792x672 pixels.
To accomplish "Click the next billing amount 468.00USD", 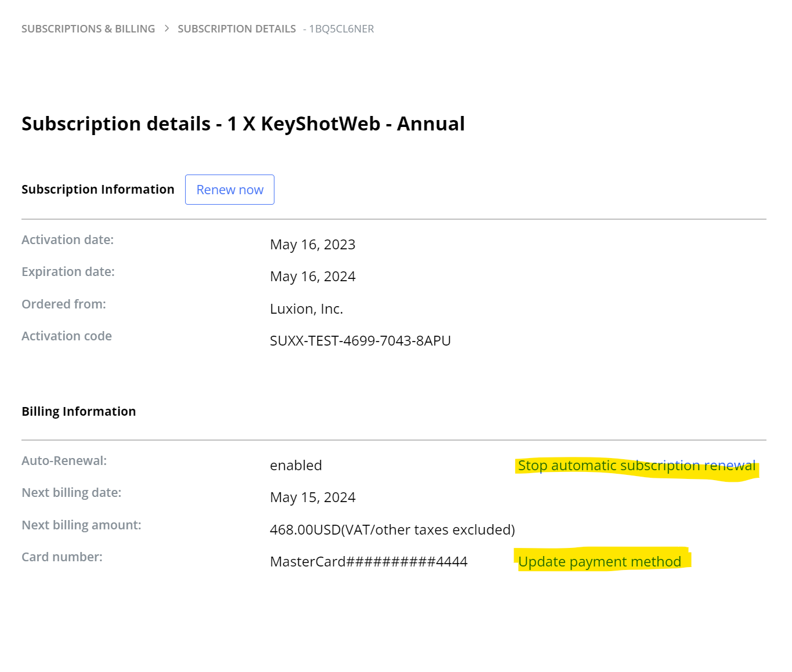I will click(392, 529).
